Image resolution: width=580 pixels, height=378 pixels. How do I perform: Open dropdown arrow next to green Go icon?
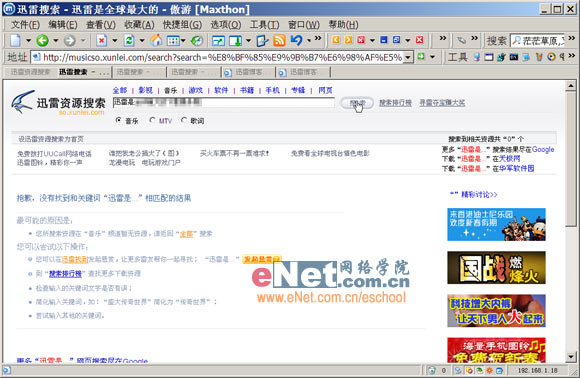coord(432,57)
